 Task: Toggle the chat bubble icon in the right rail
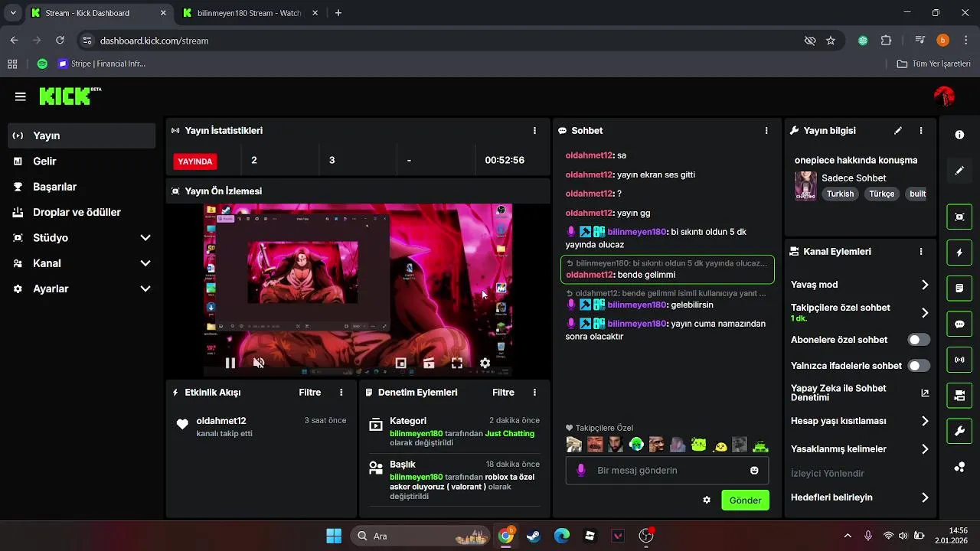(x=959, y=324)
